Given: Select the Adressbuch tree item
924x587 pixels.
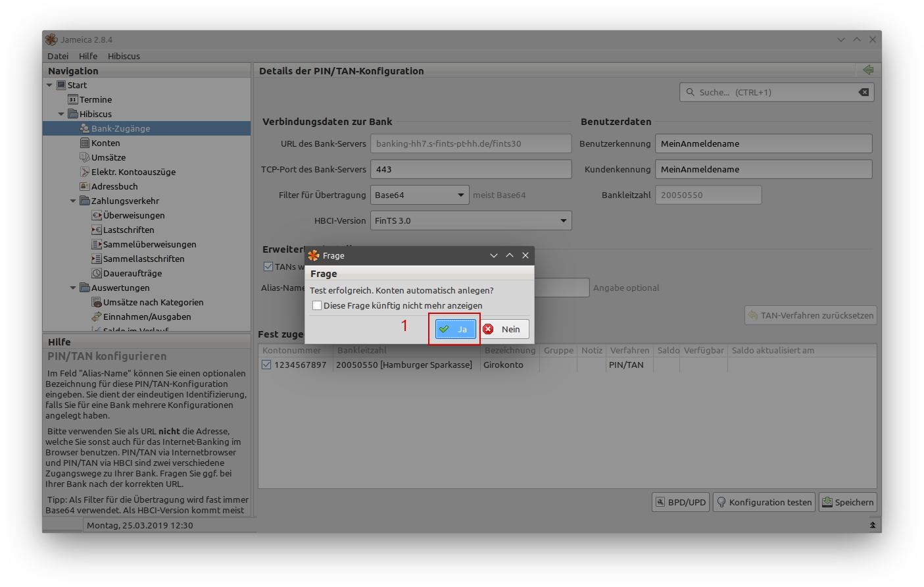Looking at the screenshot, I should tap(114, 186).
